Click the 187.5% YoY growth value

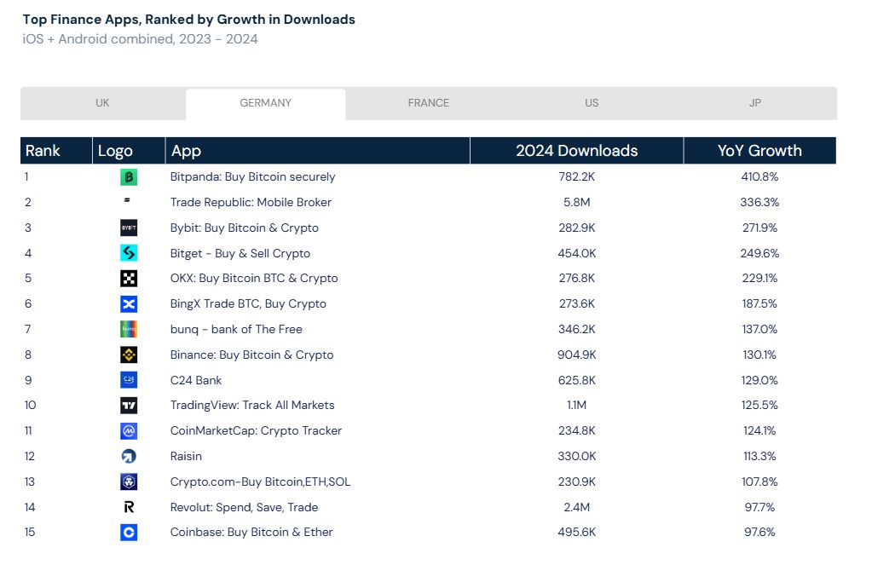[759, 304]
